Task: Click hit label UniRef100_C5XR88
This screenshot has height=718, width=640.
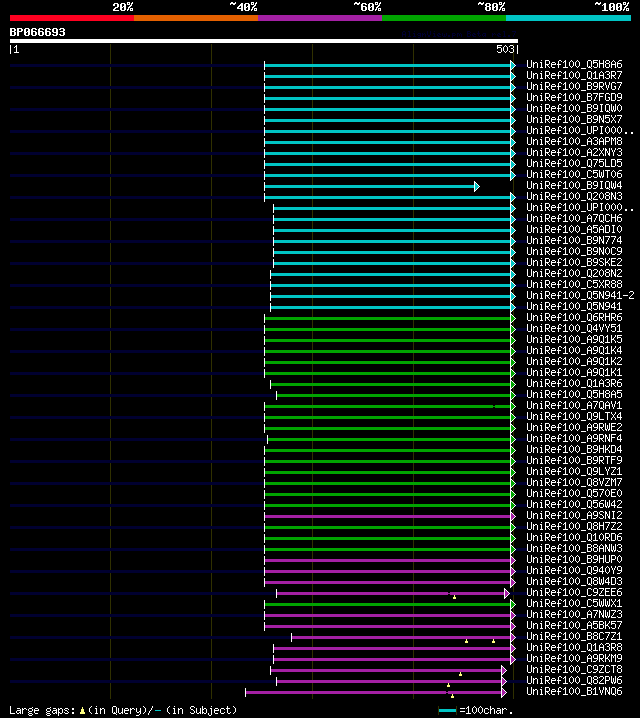Action: click(x=574, y=284)
